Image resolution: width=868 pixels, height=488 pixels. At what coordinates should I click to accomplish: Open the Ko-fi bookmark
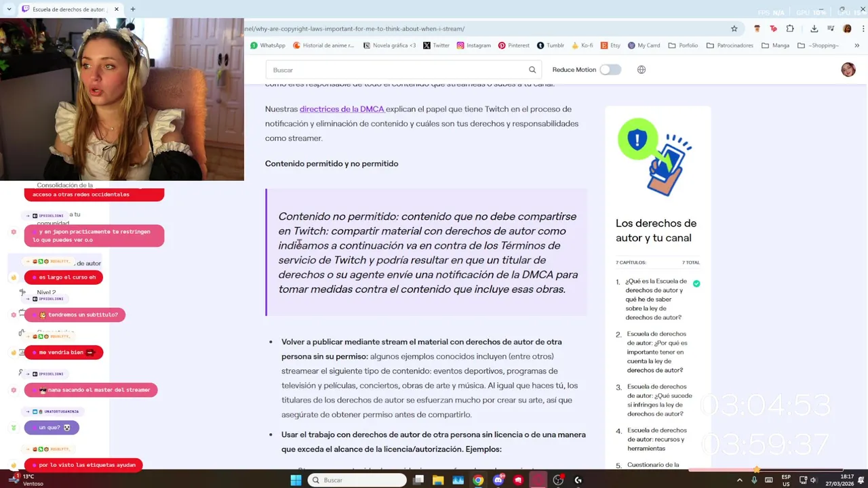582,45
